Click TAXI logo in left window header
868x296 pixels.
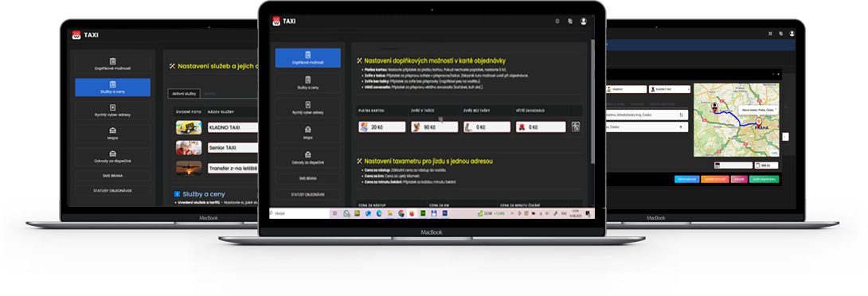coord(84,35)
